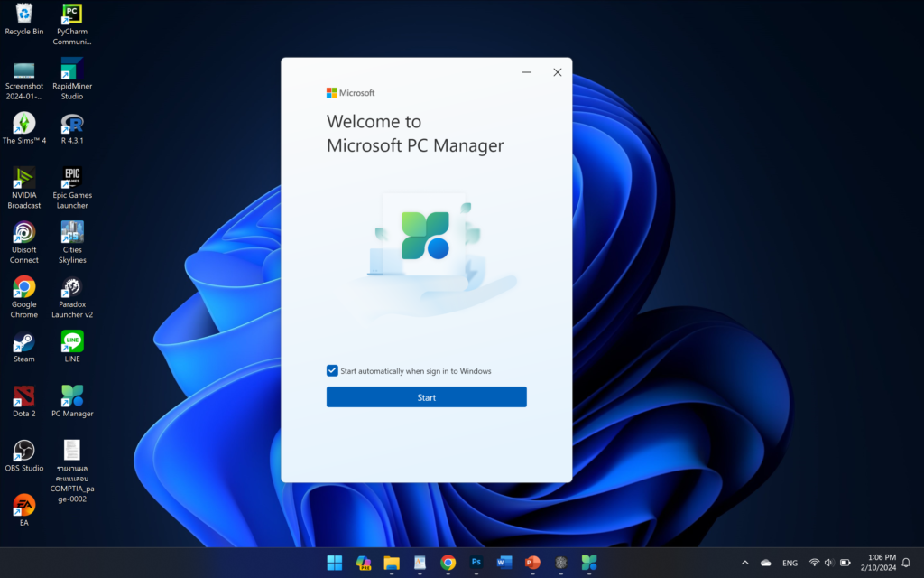Open OneDrive cloud icon in system tray

click(765, 563)
